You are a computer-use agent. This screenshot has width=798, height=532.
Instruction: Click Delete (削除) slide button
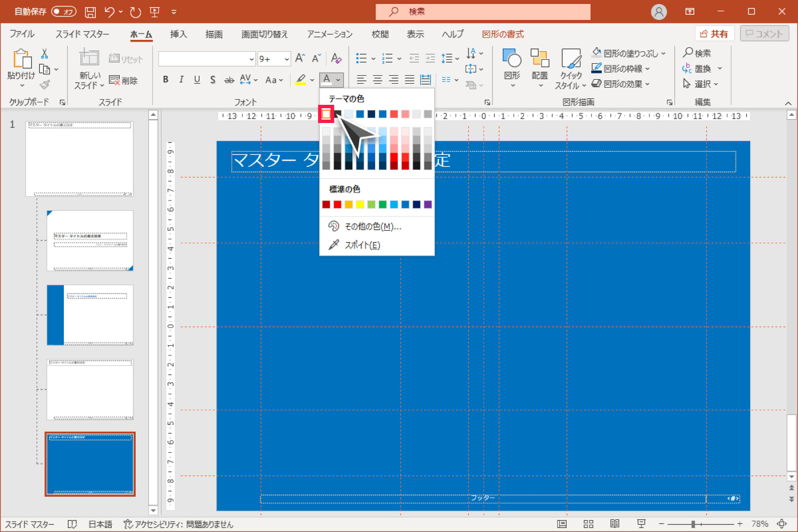(123, 81)
